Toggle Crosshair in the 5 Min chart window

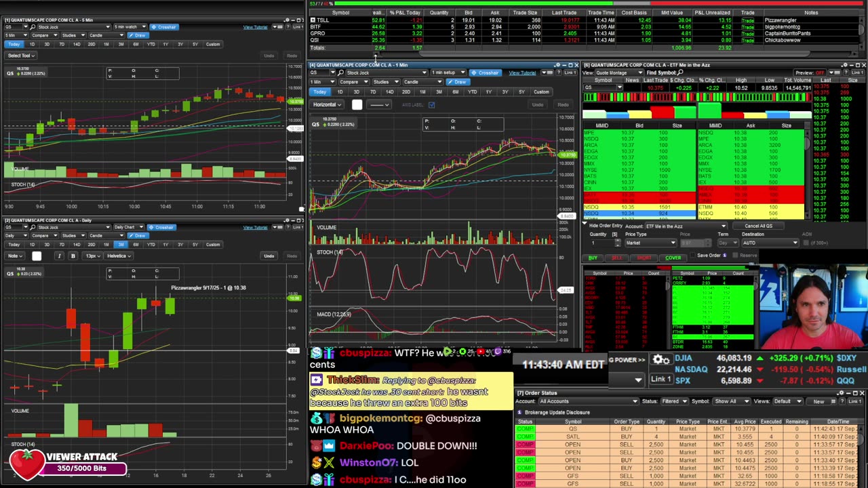click(164, 27)
